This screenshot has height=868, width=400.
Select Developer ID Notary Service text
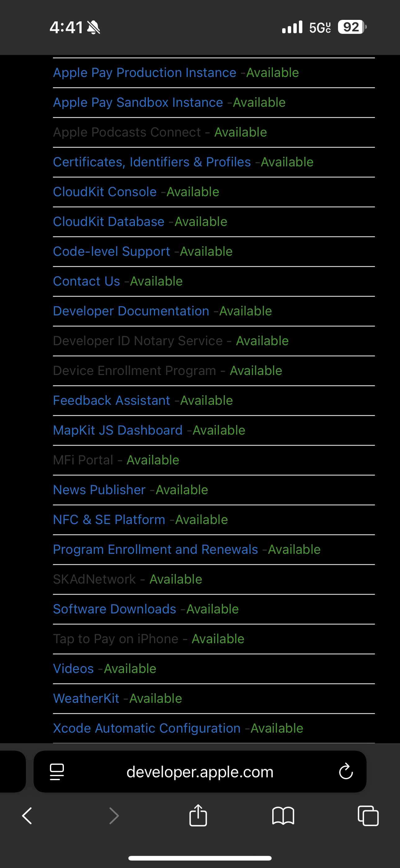[x=138, y=341]
